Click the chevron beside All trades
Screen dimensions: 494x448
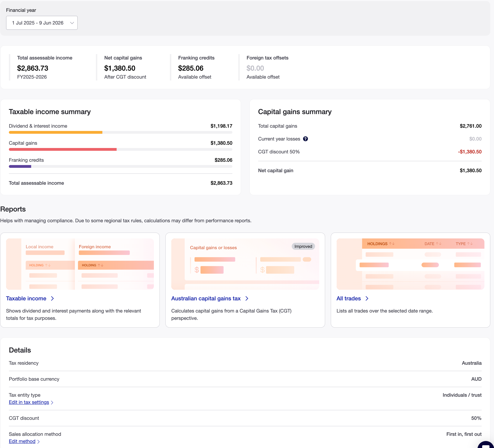coord(367,298)
